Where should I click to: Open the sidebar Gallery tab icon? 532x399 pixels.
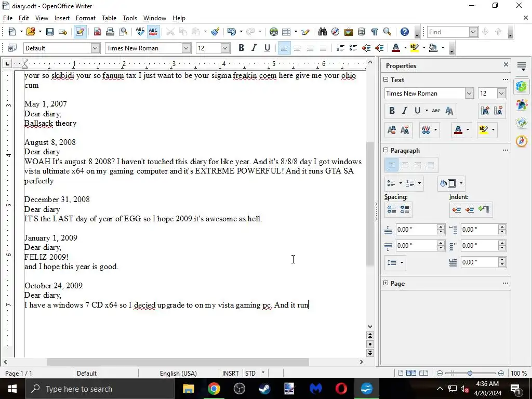click(522, 122)
